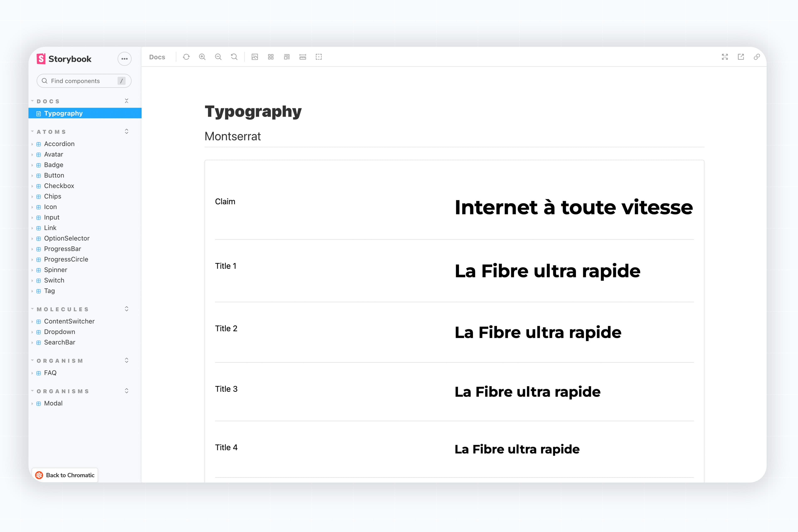Image resolution: width=798 pixels, height=532 pixels.
Task: Collapse the DOCS sidebar section
Action: [48, 101]
